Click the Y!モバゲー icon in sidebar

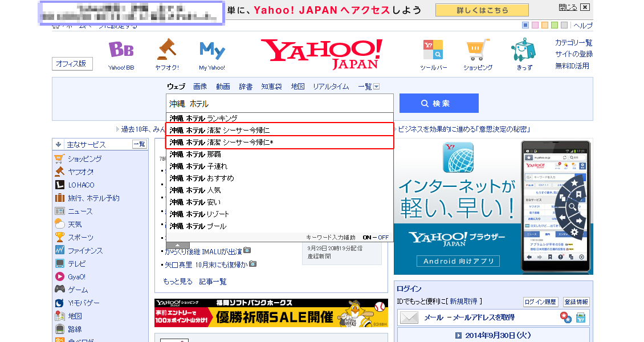(59, 303)
